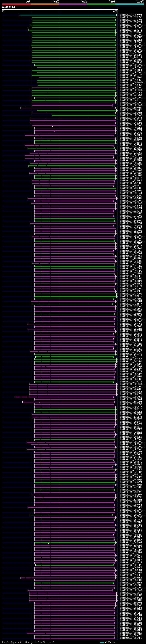Select hit label UniRef100_C8Z845

pyautogui.click(x=131, y=309)
